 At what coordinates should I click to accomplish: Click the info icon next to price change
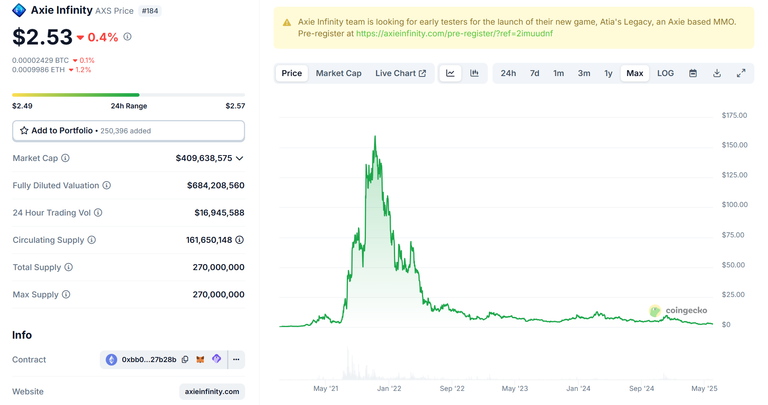point(127,37)
